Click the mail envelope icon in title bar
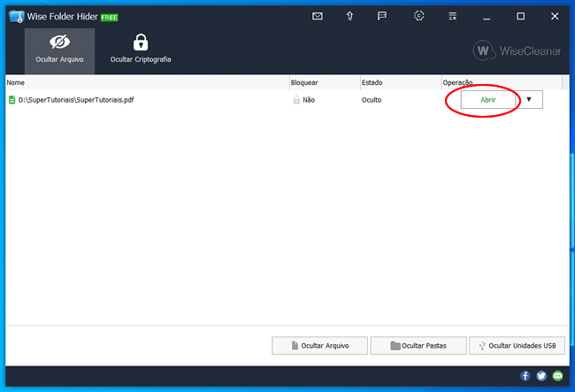The image size is (575, 392). coord(318,16)
